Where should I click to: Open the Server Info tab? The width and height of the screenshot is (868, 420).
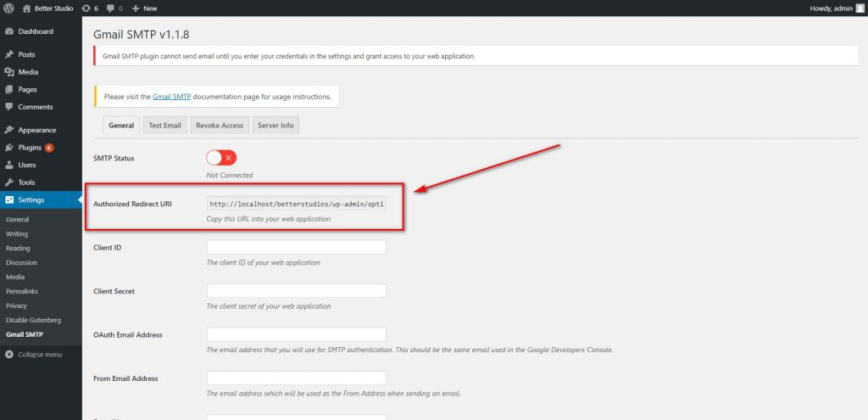(x=275, y=126)
